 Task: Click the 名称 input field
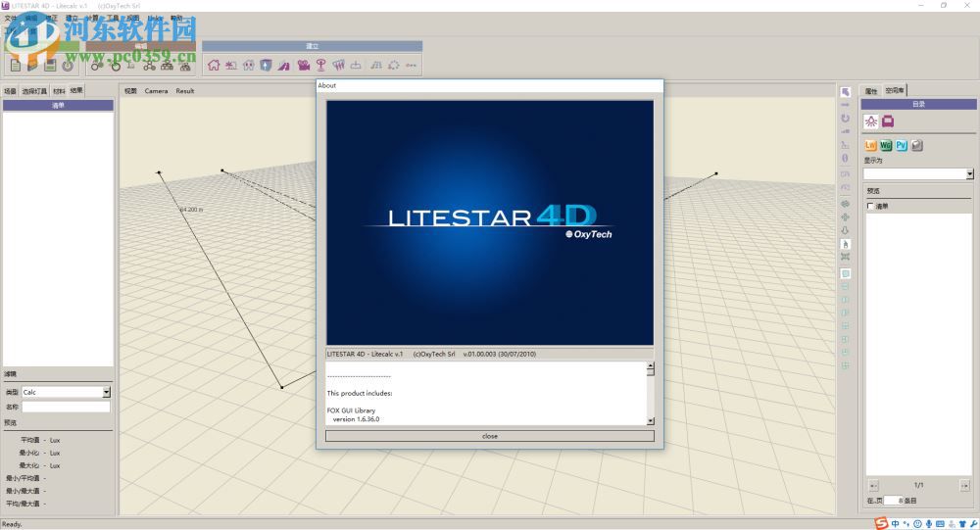66,407
